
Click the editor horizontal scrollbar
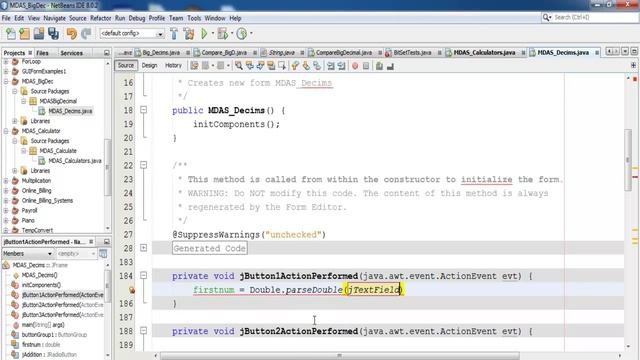(340, 356)
